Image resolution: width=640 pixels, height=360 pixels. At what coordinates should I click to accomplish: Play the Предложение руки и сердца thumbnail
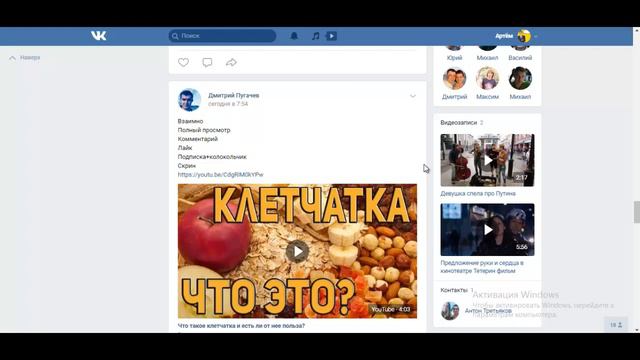point(487,230)
